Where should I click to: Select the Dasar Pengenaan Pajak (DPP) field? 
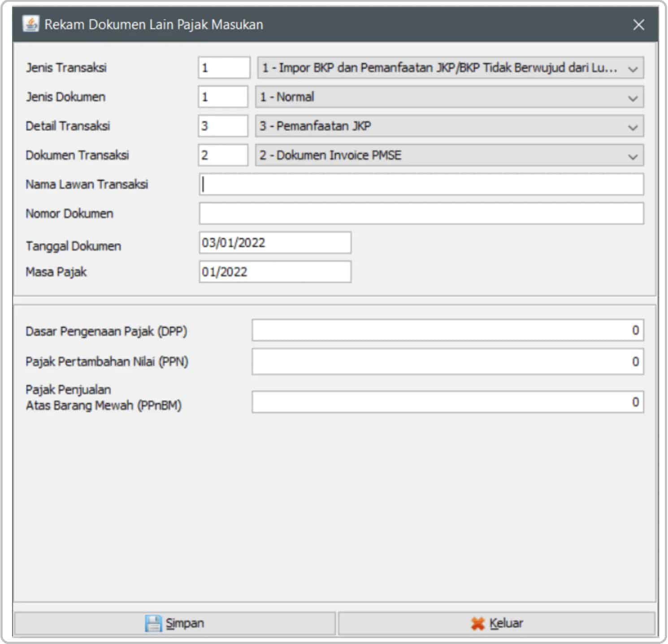pos(448,331)
